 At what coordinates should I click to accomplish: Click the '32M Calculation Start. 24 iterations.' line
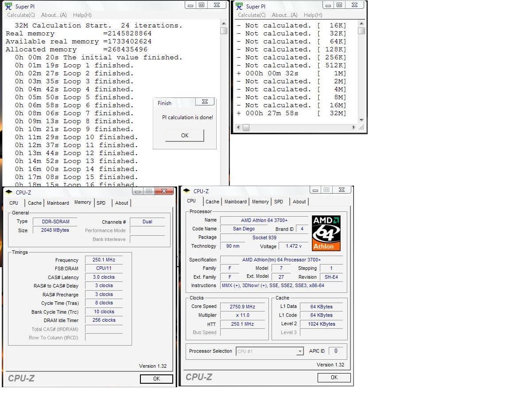point(98,25)
